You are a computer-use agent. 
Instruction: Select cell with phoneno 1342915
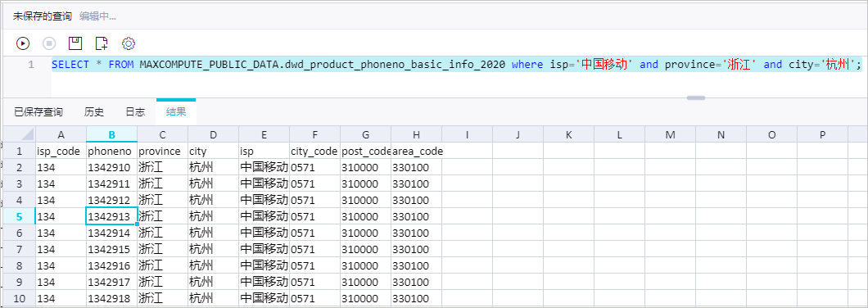pyautogui.click(x=112, y=249)
